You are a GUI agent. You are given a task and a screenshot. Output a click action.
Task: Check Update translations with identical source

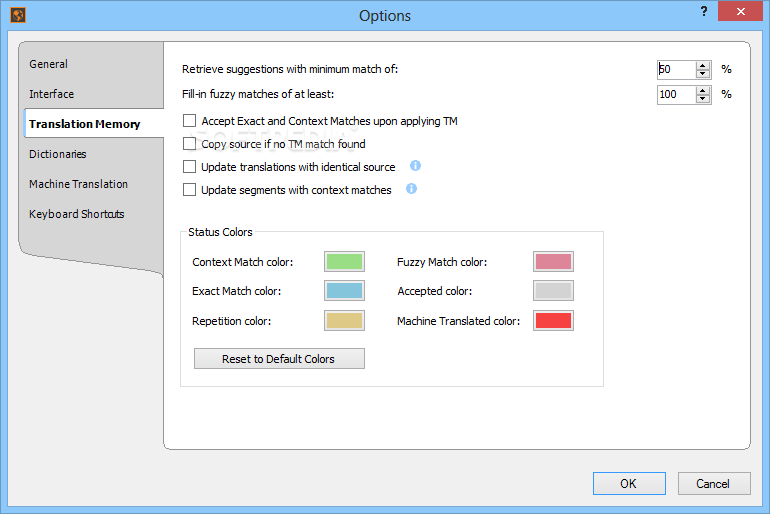point(190,167)
